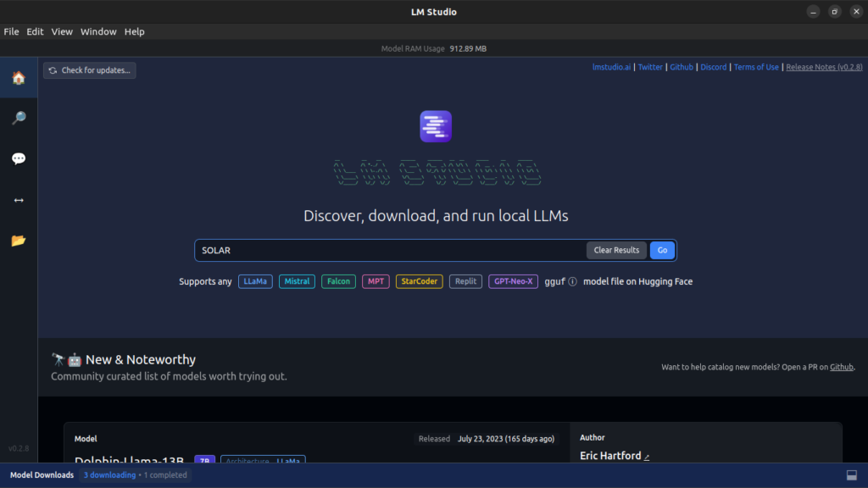Open My Models folder icon in sidebar
Image resolution: width=868 pixels, height=488 pixels.
pos(19,240)
